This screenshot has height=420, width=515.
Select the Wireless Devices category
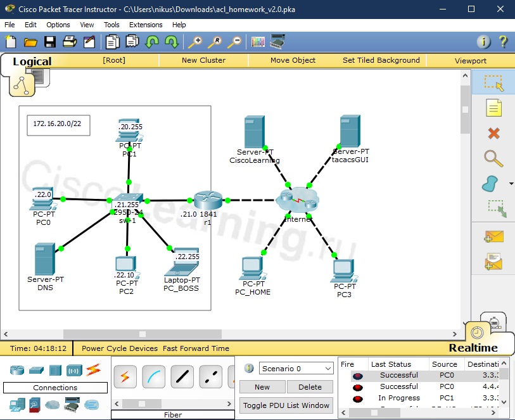point(74,371)
